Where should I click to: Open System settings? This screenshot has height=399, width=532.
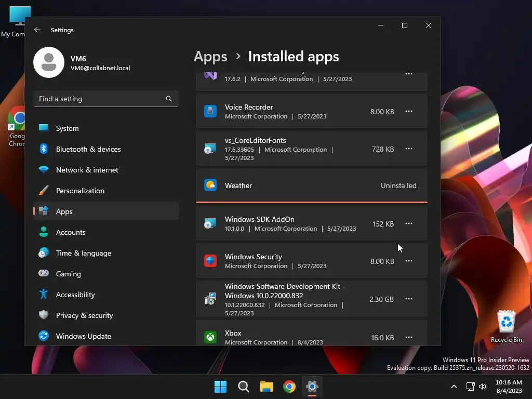pyautogui.click(x=106, y=128)
